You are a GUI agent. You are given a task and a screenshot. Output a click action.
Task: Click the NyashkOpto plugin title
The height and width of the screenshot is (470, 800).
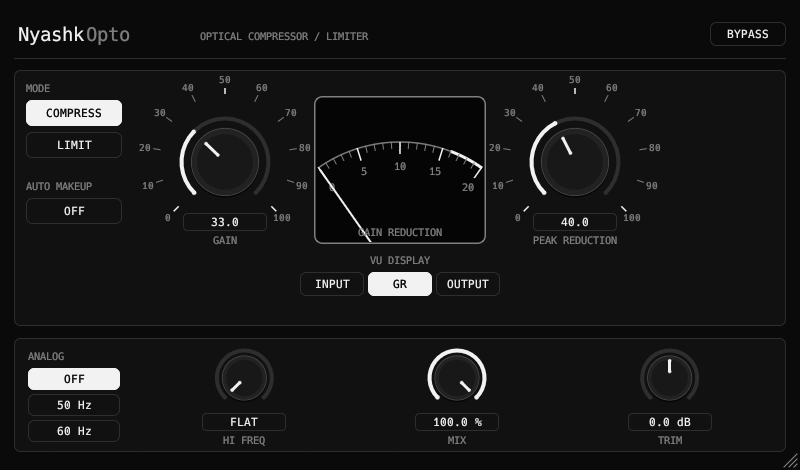click(74, 35)
